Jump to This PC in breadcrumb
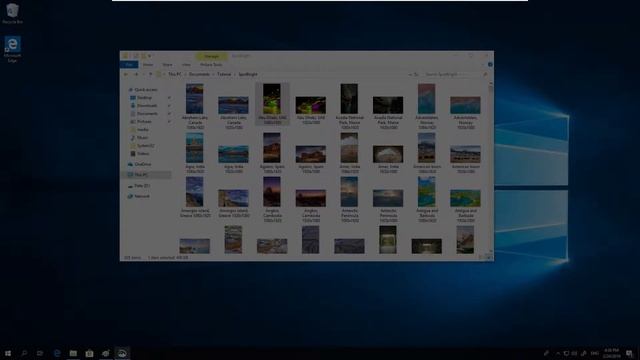 coord(175,74)
